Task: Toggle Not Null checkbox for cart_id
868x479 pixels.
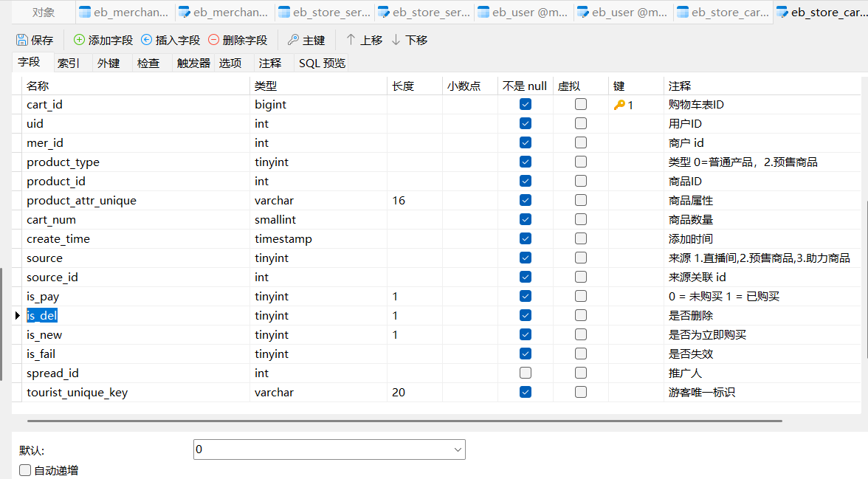Action: point(526,104)
